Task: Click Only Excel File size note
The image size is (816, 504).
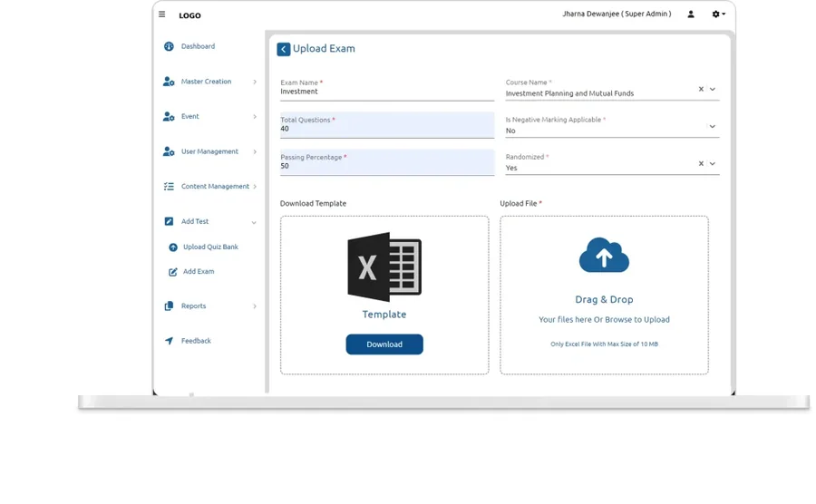Action: click(x=604, y=344)
